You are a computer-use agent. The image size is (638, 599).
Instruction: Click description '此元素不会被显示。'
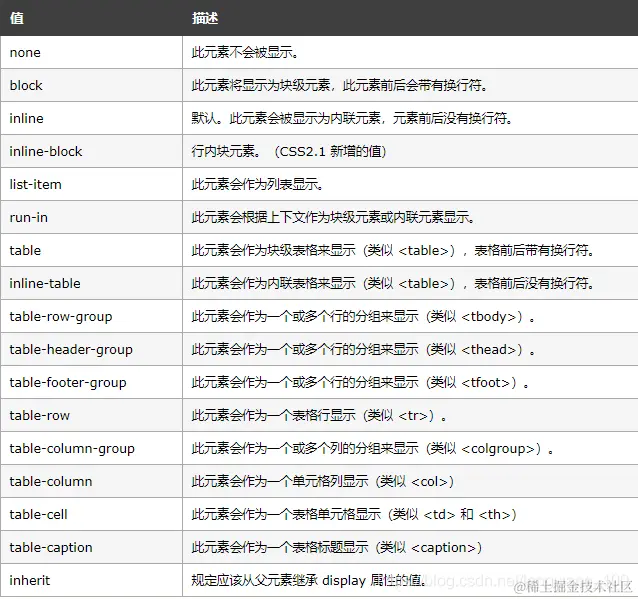(x=245, y=52)
